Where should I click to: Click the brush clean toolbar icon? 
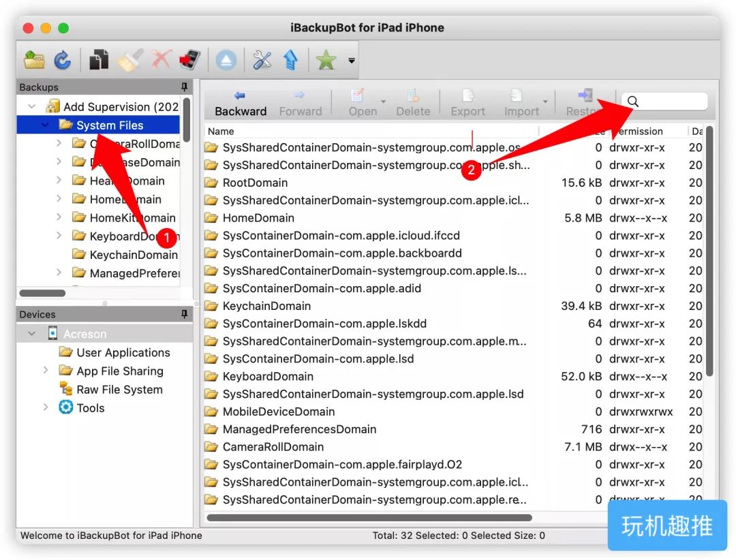tap(130, 60)
